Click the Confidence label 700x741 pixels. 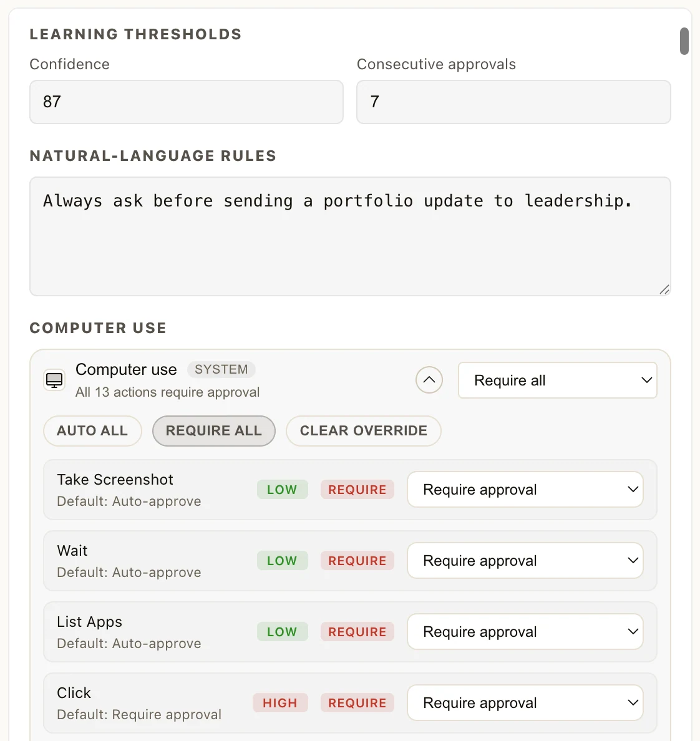click(x=69, y=64)
